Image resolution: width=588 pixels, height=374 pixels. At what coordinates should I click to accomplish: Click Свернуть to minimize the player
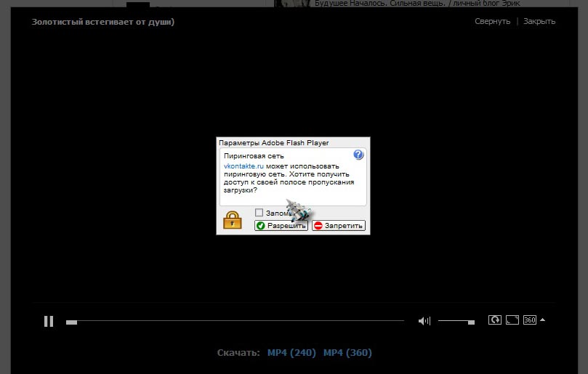tap(492, 22)
